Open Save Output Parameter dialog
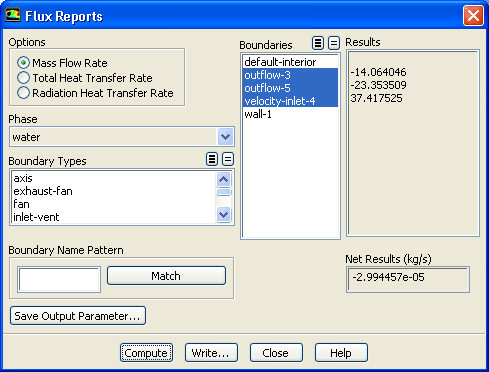 pos(78,316)
